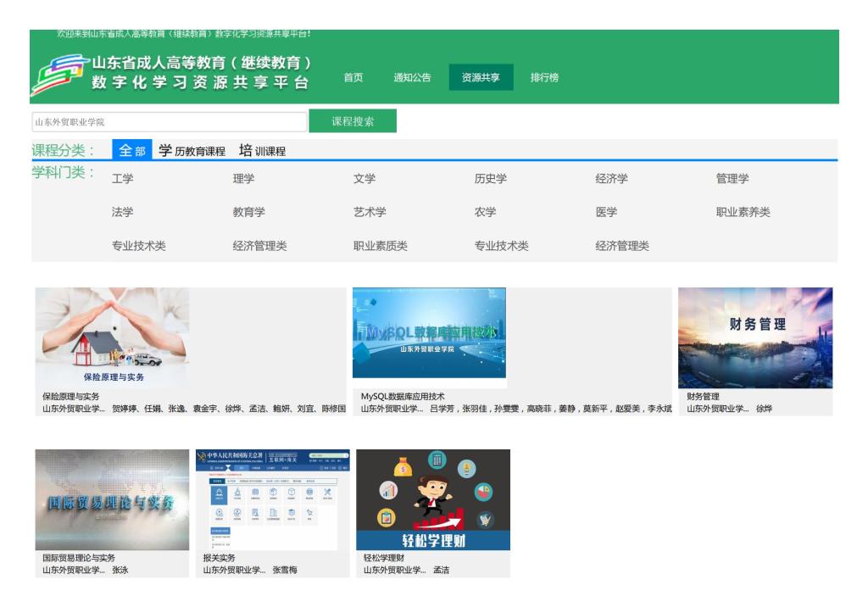Switch to the 资源共享 tab
868x613 pixels.
[x=481, y=78]
